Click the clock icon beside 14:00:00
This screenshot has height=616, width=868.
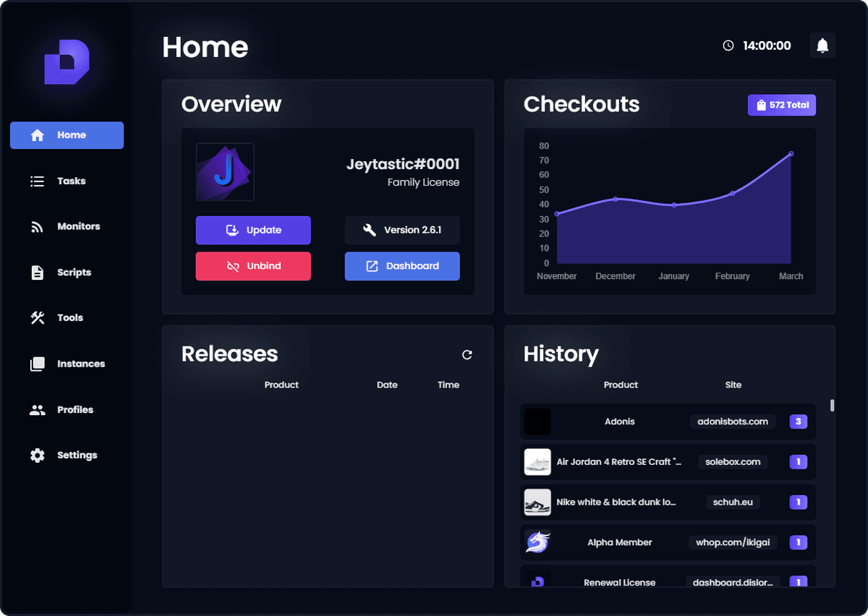[x=728, y=45]
